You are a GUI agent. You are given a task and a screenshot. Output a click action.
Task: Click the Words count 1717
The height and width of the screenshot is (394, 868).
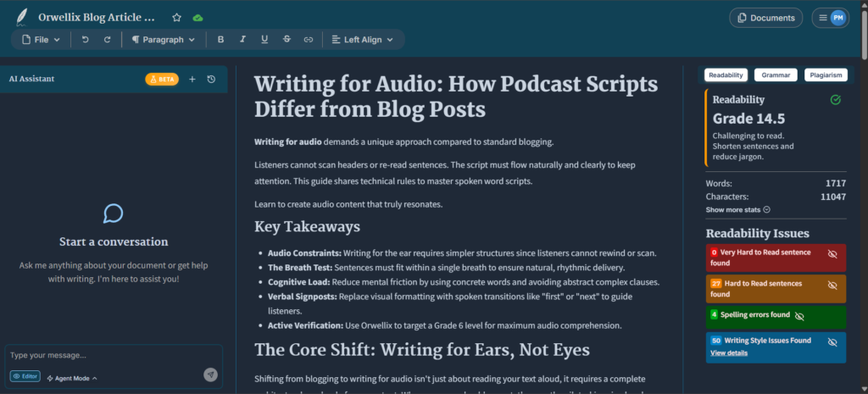click(x=835, y=183)
